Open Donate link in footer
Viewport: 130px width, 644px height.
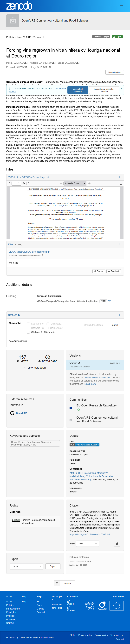[71, 609]
